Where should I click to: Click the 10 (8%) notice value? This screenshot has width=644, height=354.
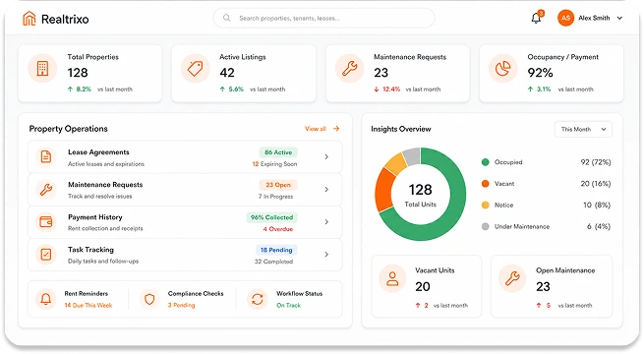tap(597, 205)
